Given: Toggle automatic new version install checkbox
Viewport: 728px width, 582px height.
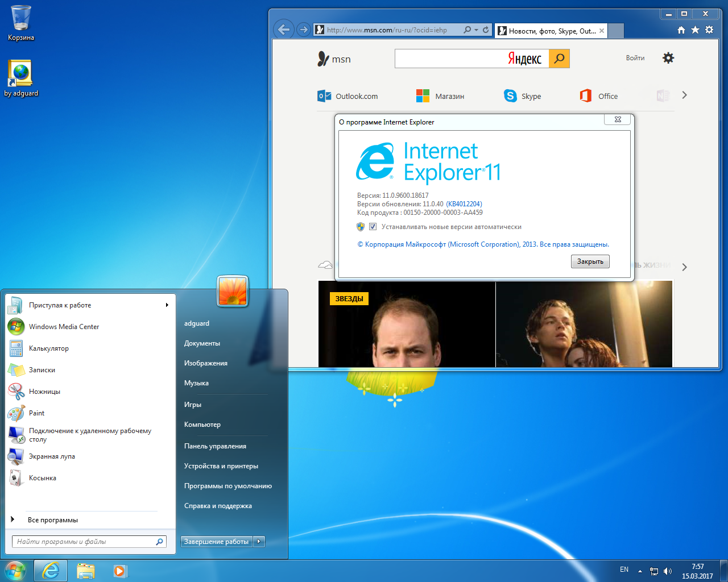Looking at the screenshot, I should click(373, 227).
